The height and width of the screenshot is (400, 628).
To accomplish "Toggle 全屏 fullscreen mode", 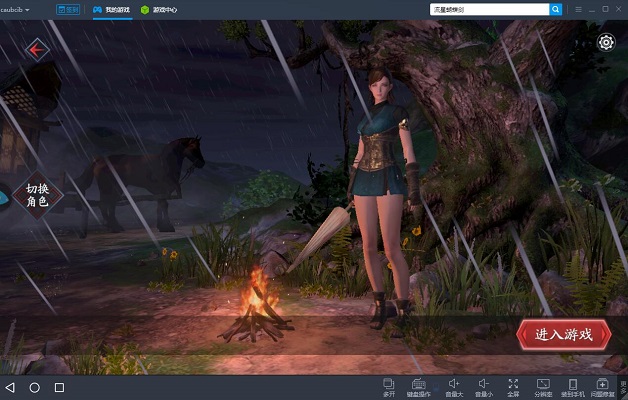I will click(513, 388).
